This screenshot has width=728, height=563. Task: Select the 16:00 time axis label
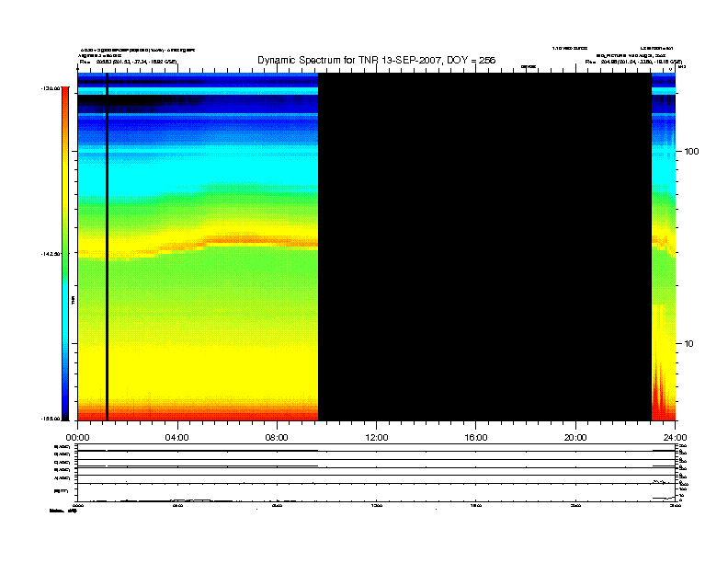coord(476,438)
